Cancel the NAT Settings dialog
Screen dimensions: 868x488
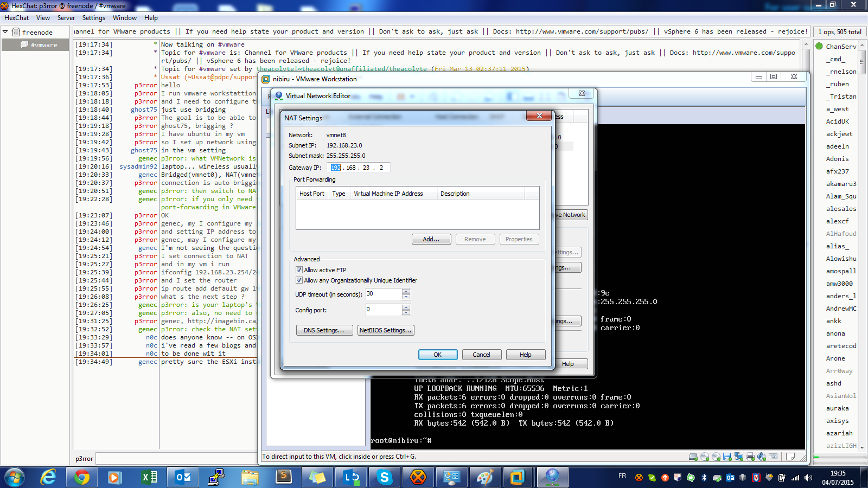(481, 355)
